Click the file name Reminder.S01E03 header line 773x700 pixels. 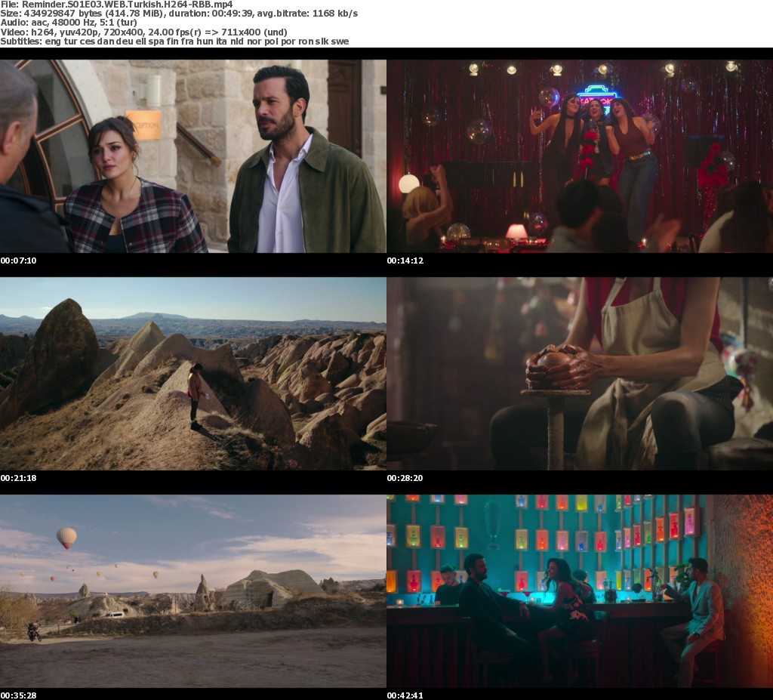(x=116, y=5)
